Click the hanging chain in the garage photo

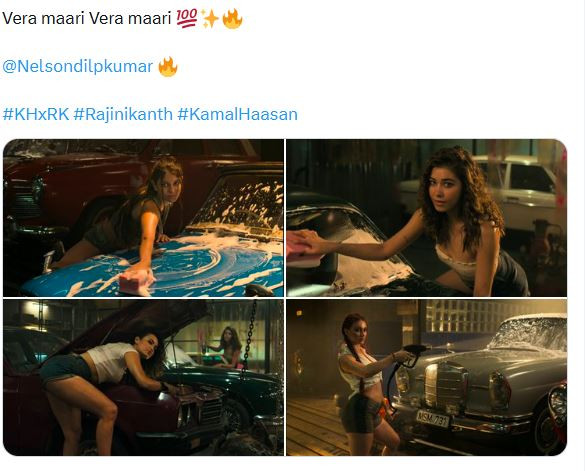(x=249, y=334)
